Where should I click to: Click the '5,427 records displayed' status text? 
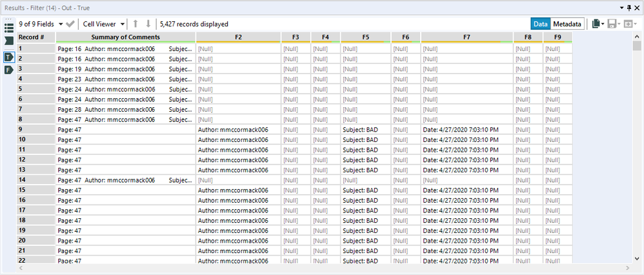194,25
